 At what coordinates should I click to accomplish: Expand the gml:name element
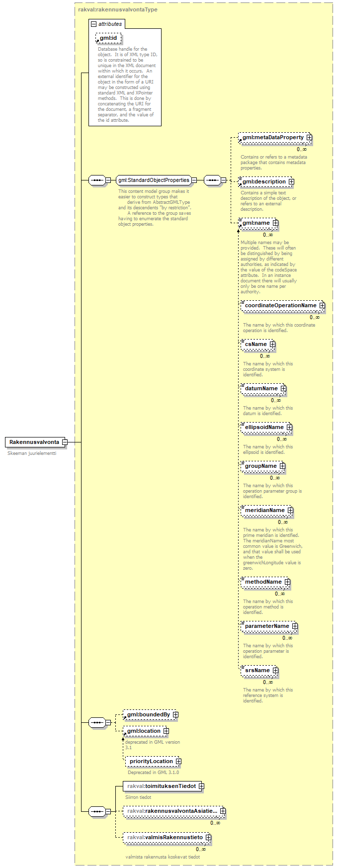coord(275,223)
